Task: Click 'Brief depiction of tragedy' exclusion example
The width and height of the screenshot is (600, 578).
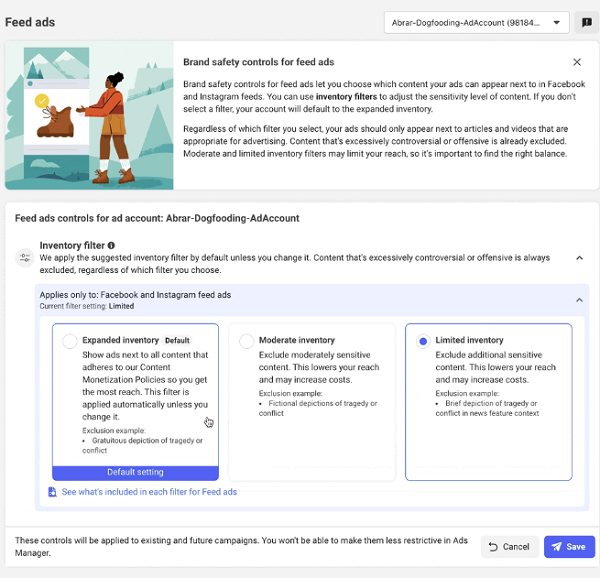Action: click(x=487, y=408)
